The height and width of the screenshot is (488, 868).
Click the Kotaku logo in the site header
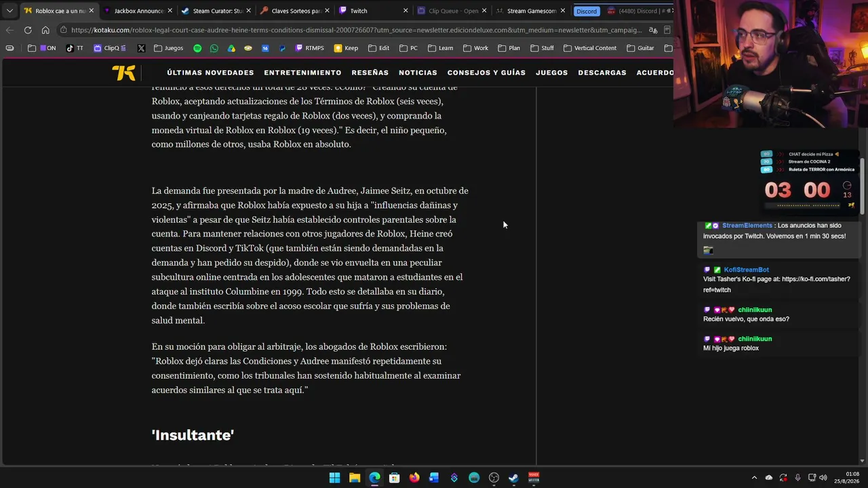(x=124, y=73)
